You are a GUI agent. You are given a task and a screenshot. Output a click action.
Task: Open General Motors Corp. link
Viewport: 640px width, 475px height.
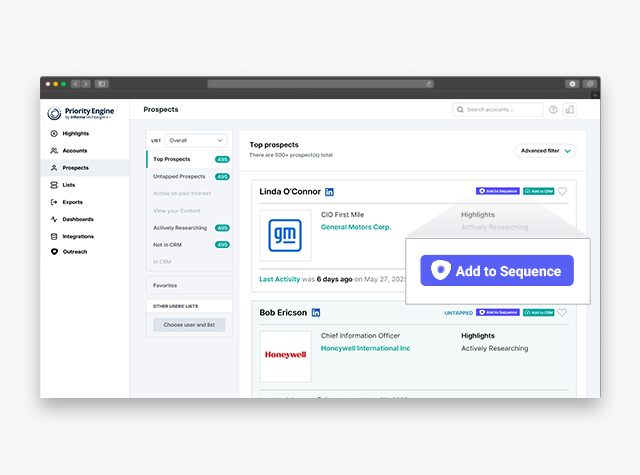click(356, 227)
